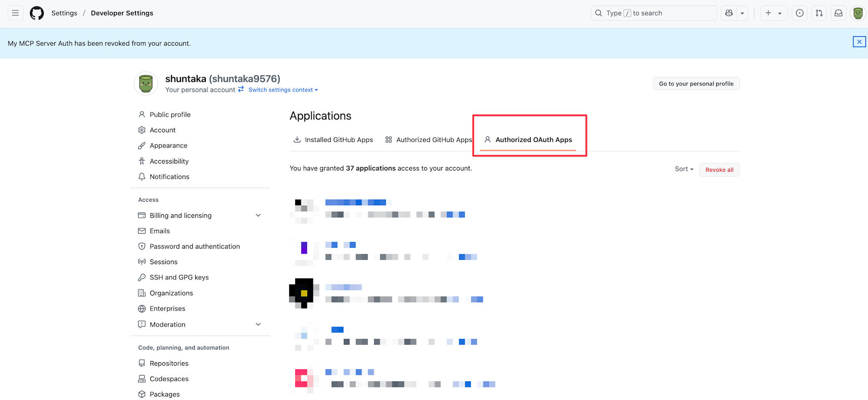
Task: Click the broadcast icon beside Sessions
Action: point(141,262)
